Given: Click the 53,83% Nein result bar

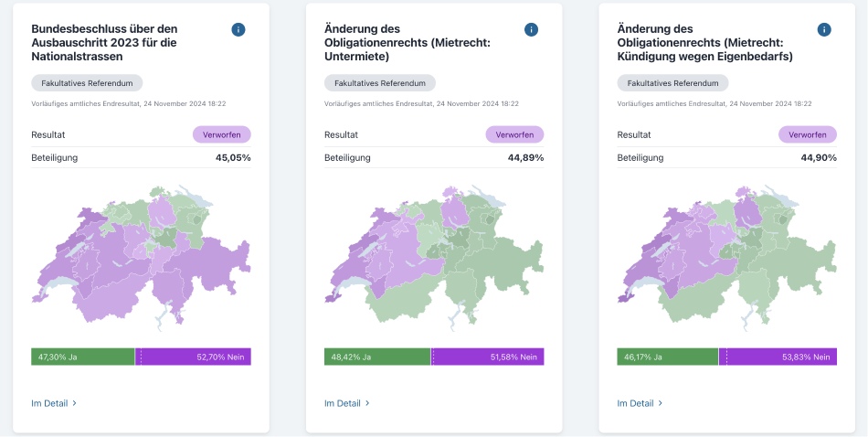Looking at the screenshot, I should coord(778,357).
